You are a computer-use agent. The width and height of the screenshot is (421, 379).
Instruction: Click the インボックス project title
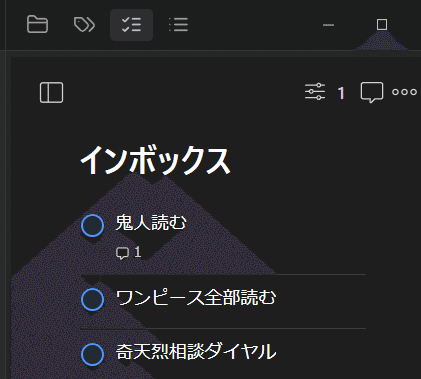(x=155, y=161)
